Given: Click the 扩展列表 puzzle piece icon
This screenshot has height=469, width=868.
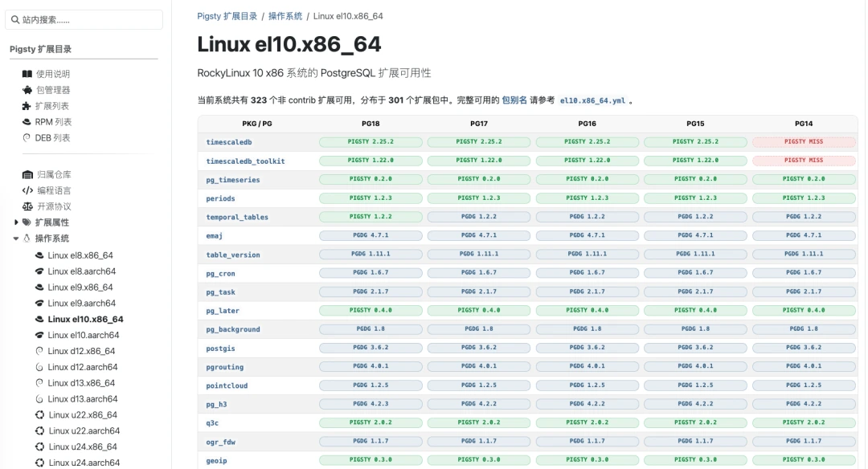Looking at the screenshot, I should [x=27, y=106].
